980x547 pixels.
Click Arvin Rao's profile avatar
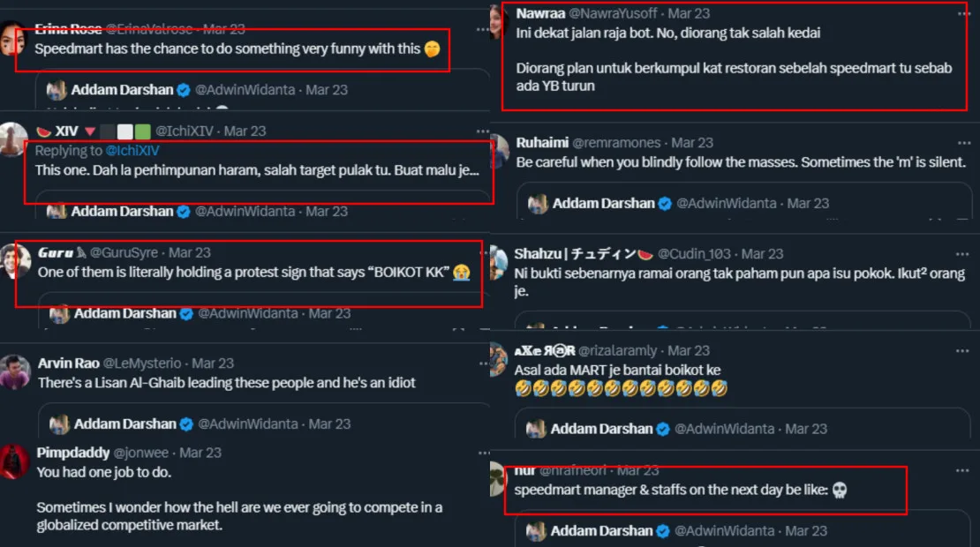[x=15, y=371]
